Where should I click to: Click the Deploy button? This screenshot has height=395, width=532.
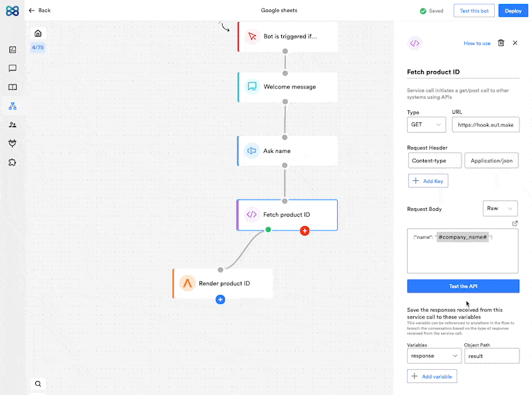pyautogui.click(x=513, y=11)
